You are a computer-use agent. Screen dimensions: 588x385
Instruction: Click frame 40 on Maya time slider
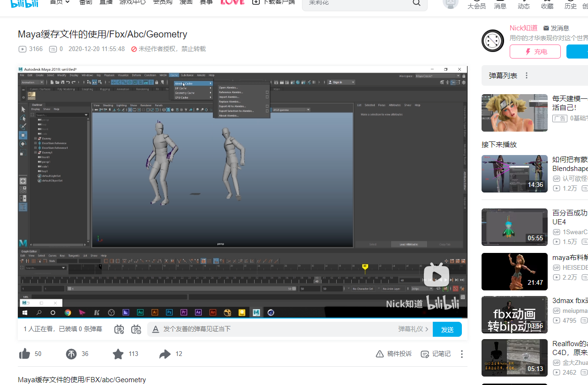click(317, 280)
